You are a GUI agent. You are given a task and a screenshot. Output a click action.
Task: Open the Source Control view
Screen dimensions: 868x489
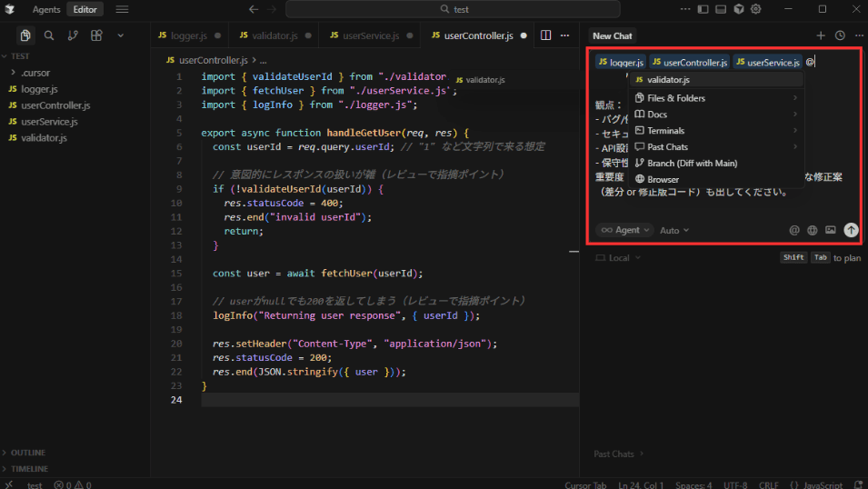point(73,35)
